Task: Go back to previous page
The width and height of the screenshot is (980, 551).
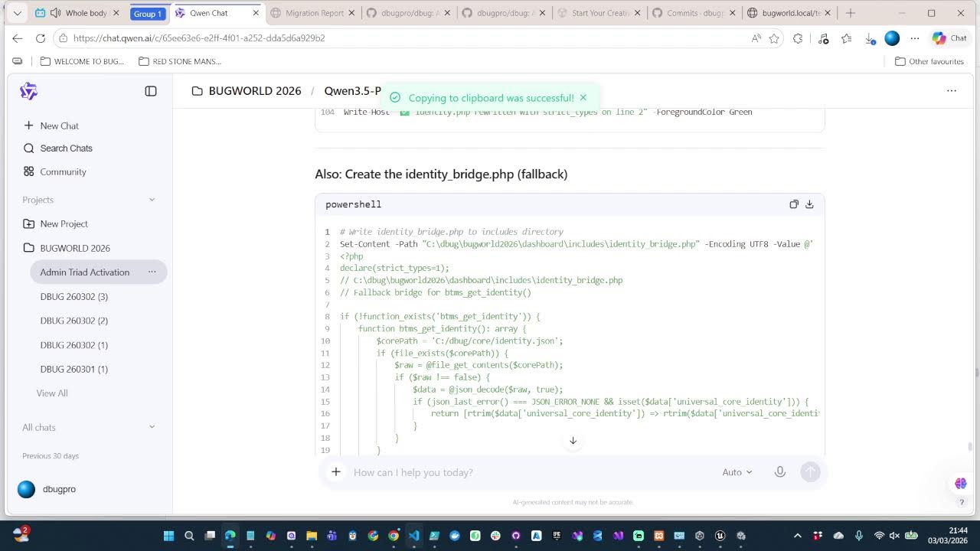Action: [18, 38]
